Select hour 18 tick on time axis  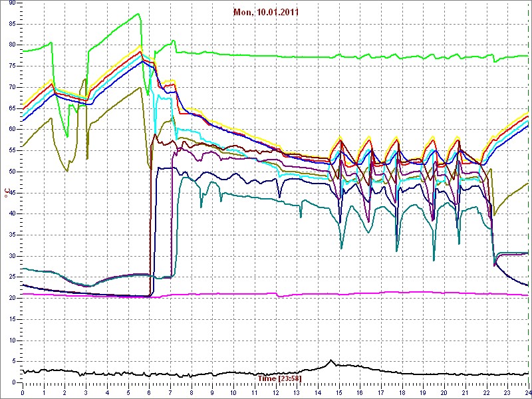402,392
